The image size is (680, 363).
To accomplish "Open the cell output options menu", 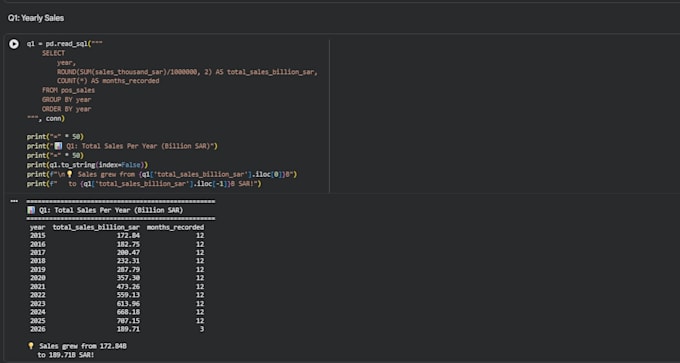I will tap(14, 201).
